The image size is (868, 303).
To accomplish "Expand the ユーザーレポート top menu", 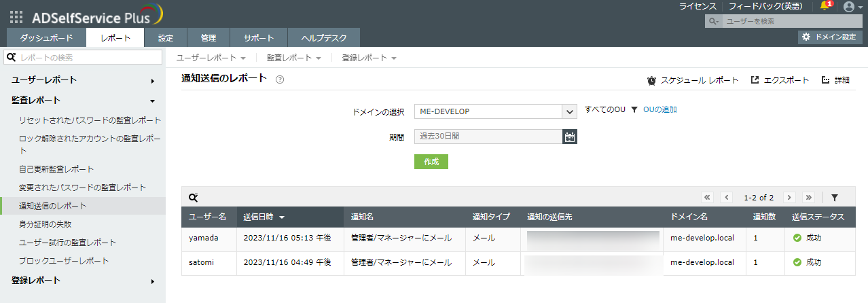I will [211, 58].
